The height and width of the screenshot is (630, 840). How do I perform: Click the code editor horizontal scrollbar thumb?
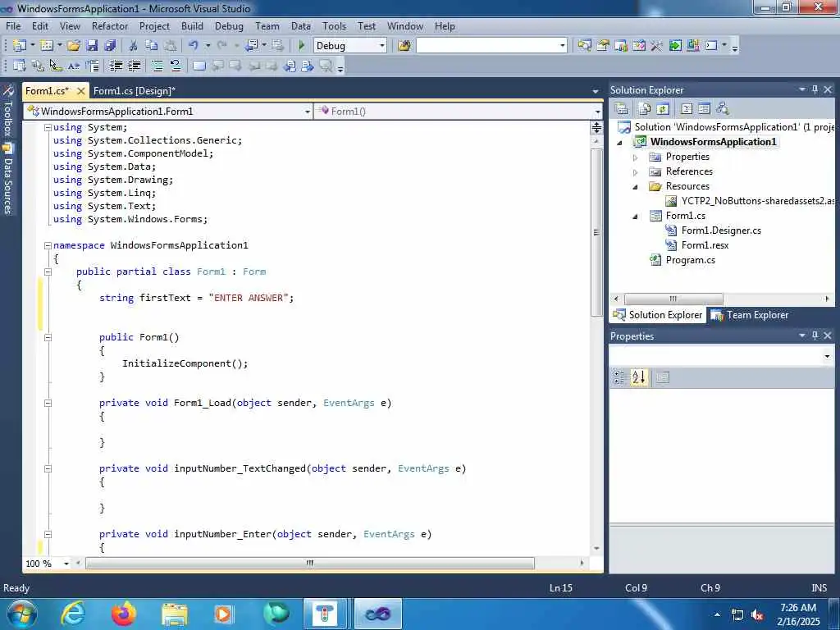309,563
